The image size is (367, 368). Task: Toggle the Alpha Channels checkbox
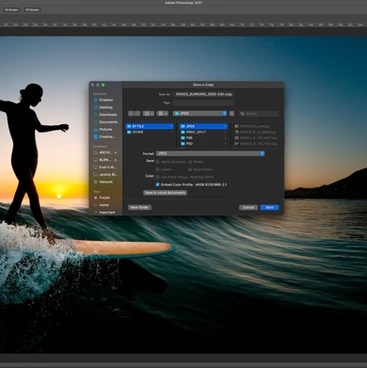(x=158, y=162)
